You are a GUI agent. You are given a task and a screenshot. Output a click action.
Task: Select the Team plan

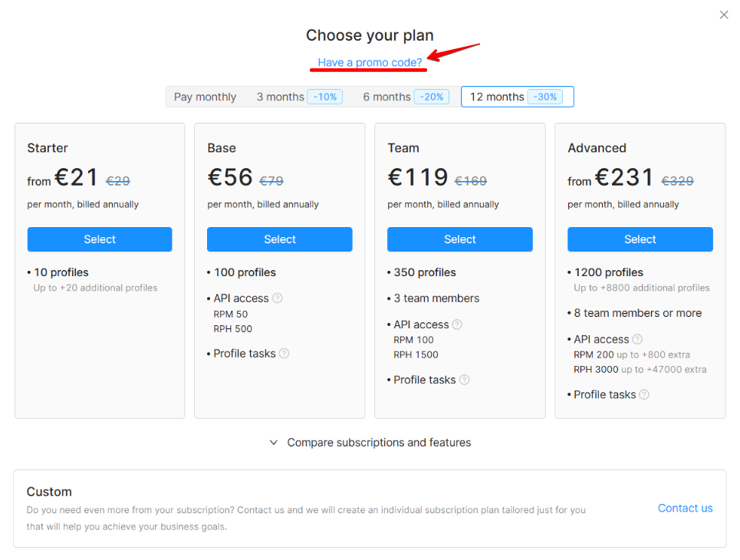coord(460,239)
